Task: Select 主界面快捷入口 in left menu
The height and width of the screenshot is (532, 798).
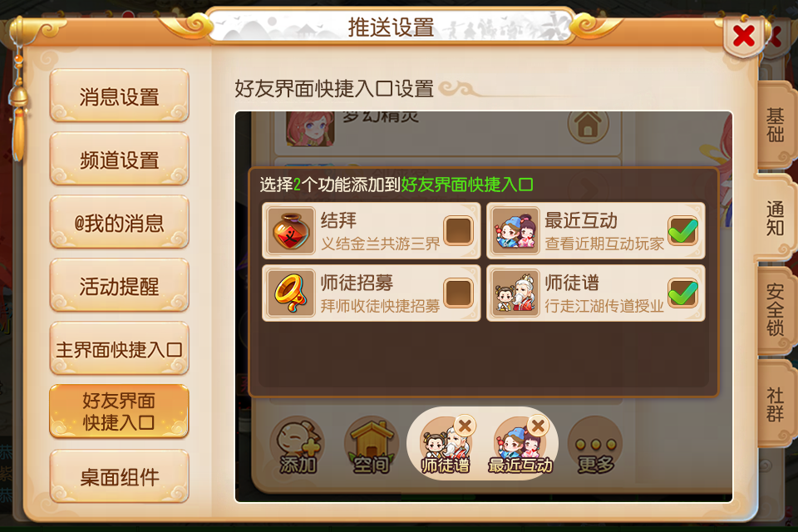Action: [120, 349]
